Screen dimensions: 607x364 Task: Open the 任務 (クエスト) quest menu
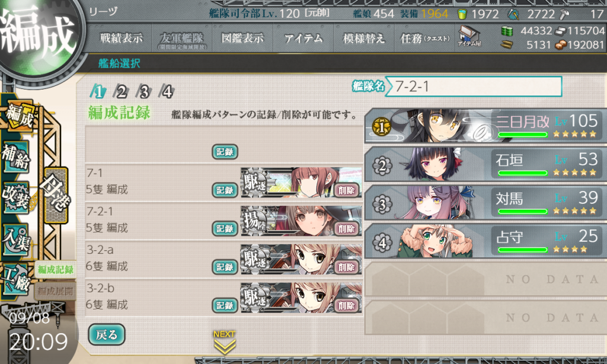point(424,38)
